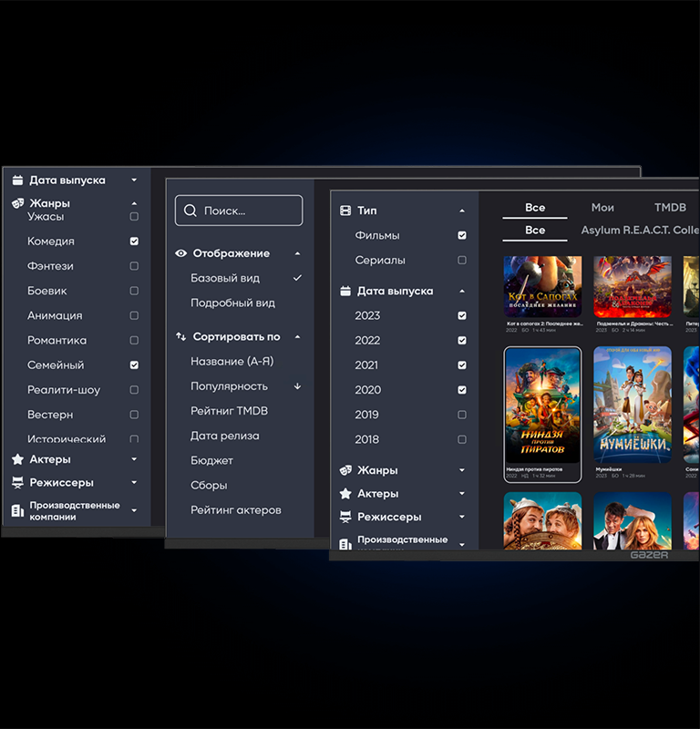Enable the Сериалы type checkbox

tap(462, 260)
